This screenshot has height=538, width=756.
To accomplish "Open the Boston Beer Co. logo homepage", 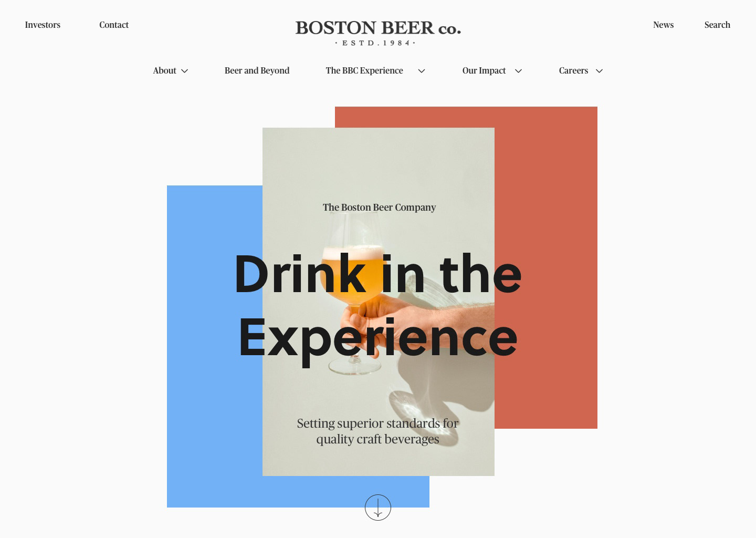I will point(378,33).
